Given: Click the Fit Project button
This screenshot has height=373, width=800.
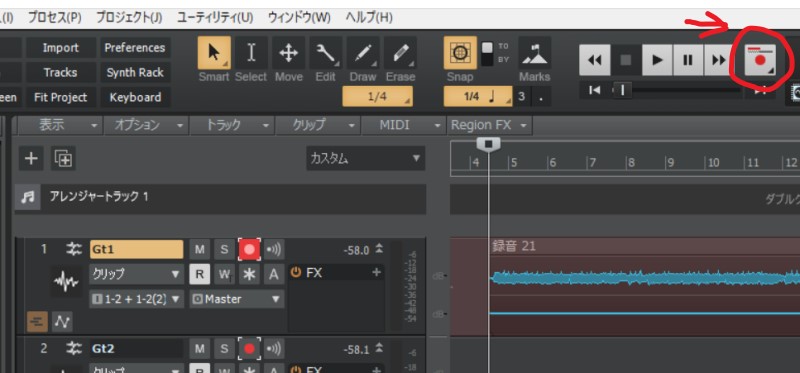Looking at the screenshot, I should (x=61, y=97).
